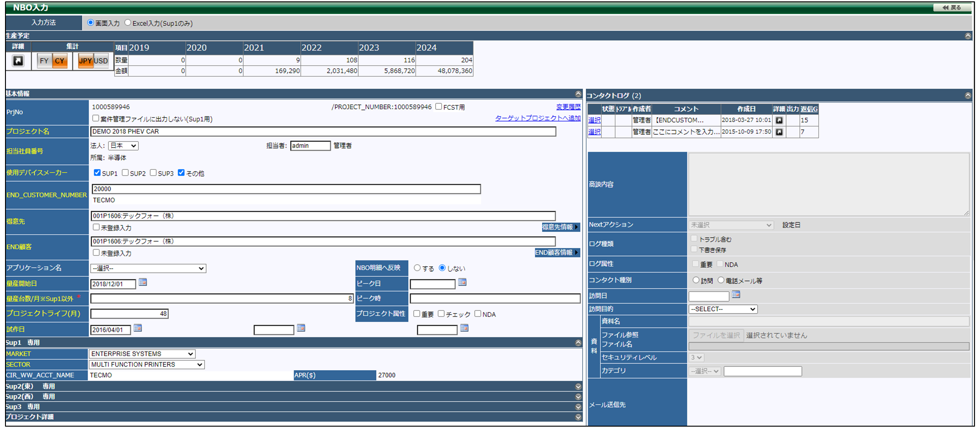980x428 pixels.
Task: Click the カテゴリ text field
Action: pyautogui.click(x=763, y=371)
